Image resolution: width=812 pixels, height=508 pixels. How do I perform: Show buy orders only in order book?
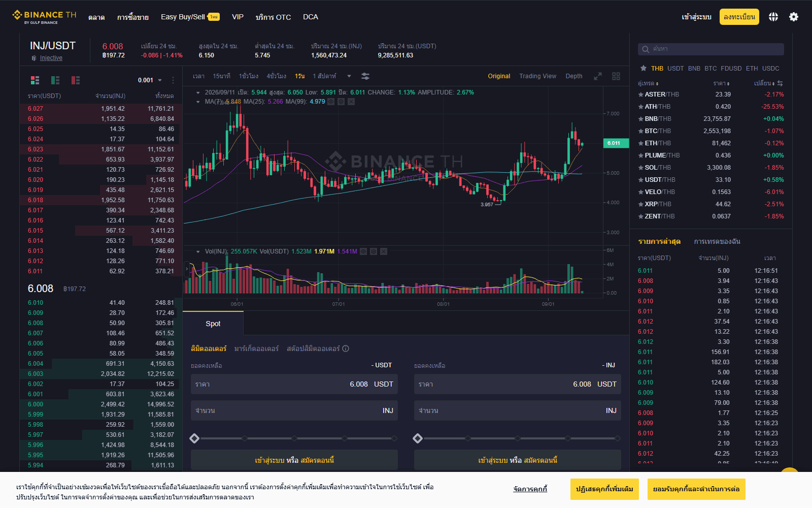click(55, 80)
